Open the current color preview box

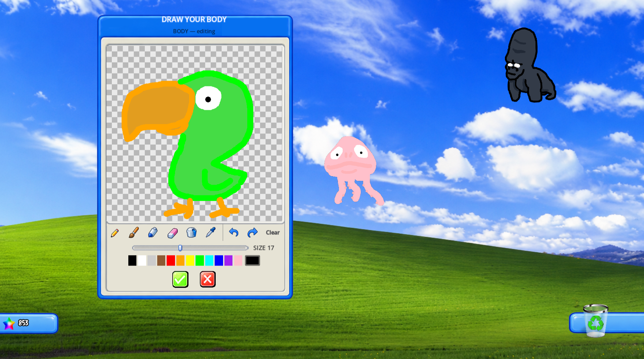(x=252, y=261)
